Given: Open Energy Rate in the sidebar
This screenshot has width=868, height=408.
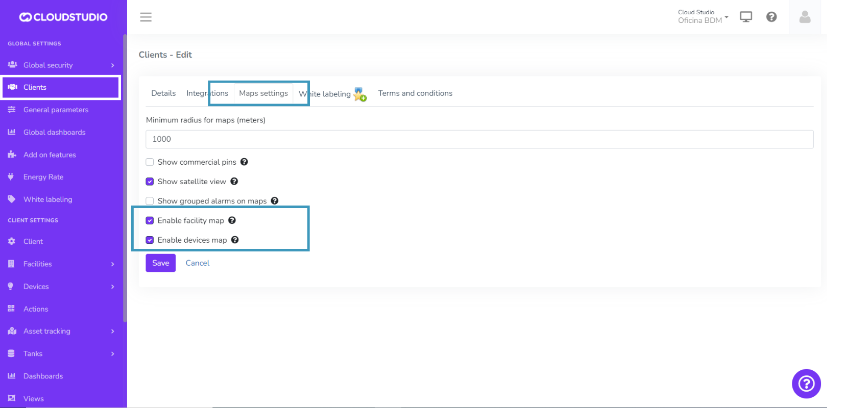Looking at the screenshot, I should (x=43, y=177).
